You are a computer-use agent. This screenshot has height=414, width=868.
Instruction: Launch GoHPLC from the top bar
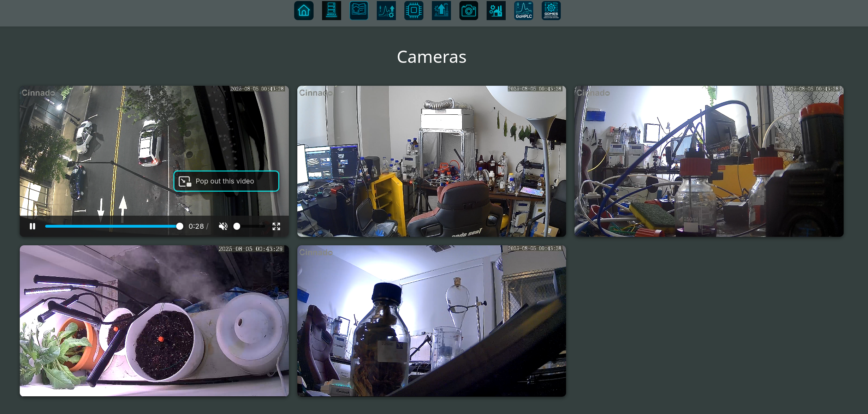(x=524, y=11)
